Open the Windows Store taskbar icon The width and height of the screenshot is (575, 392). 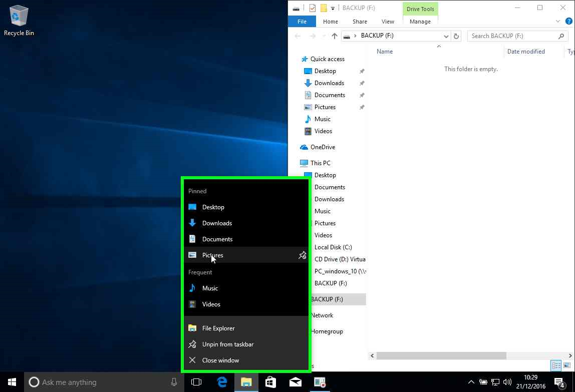click(x=270, y=382)
